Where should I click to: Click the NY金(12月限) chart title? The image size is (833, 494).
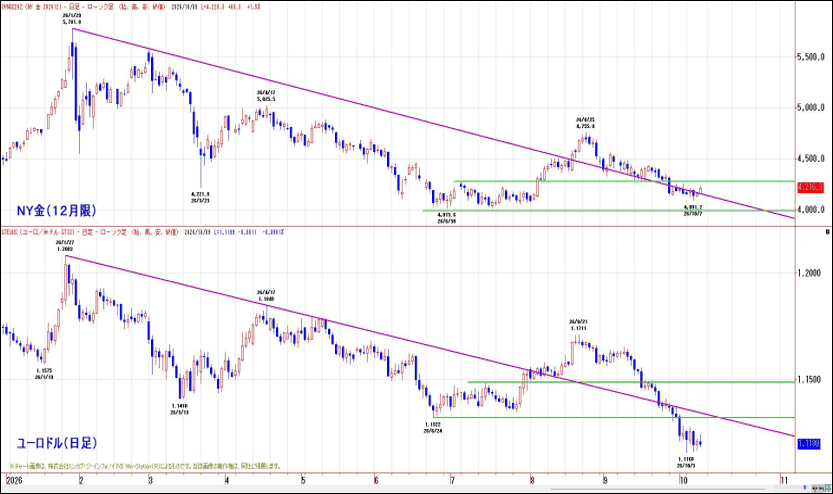pyautogui.click(x=56, y=210)
